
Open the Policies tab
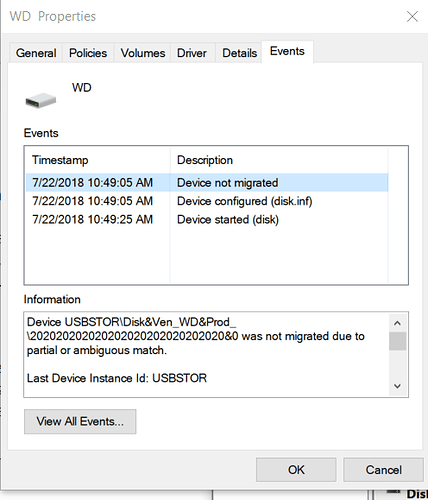pyautogui.click(x=88, y=53)
